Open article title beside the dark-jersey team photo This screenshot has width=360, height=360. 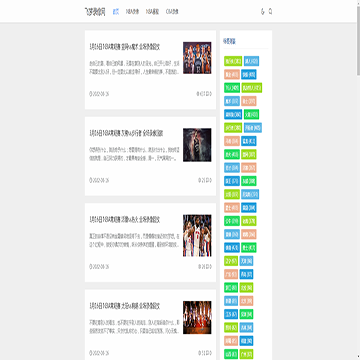125,47
